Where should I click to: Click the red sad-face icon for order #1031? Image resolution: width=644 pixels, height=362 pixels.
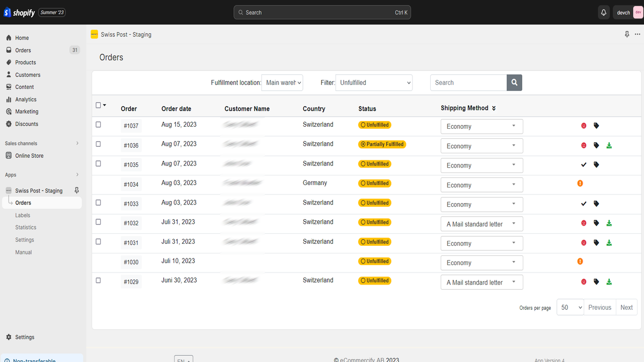point(584,242)
